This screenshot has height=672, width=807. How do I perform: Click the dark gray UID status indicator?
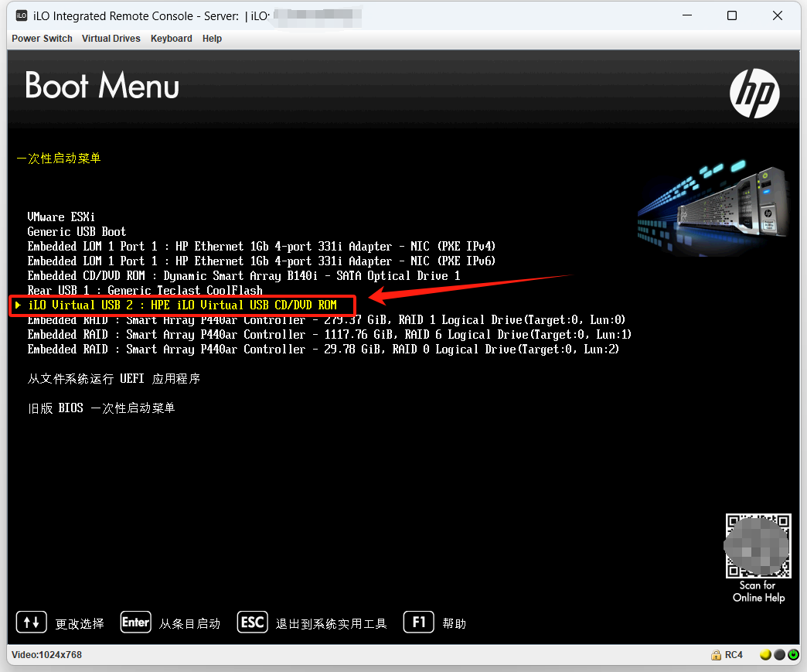click(x=779, y=655)
